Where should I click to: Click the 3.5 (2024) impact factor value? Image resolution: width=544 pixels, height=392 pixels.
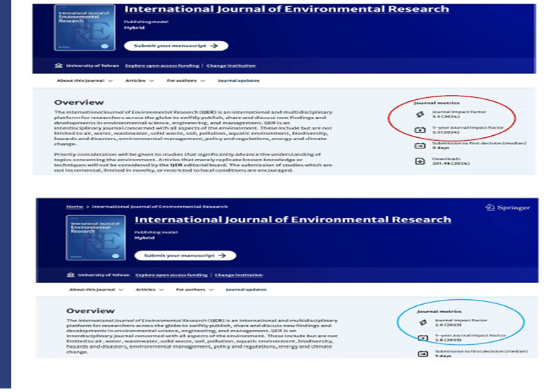[x=446, y=116]
